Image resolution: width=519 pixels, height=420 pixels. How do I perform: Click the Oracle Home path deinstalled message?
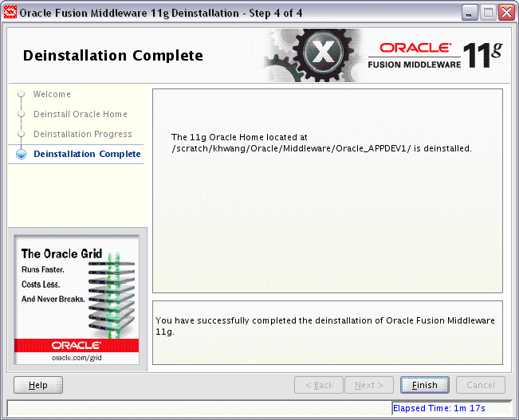(x=321, y=143)
